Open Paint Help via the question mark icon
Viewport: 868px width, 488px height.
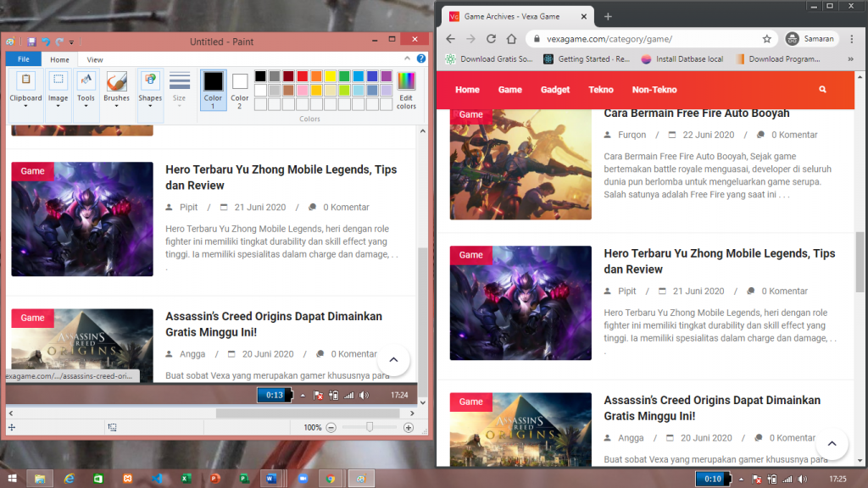point(421,59)
